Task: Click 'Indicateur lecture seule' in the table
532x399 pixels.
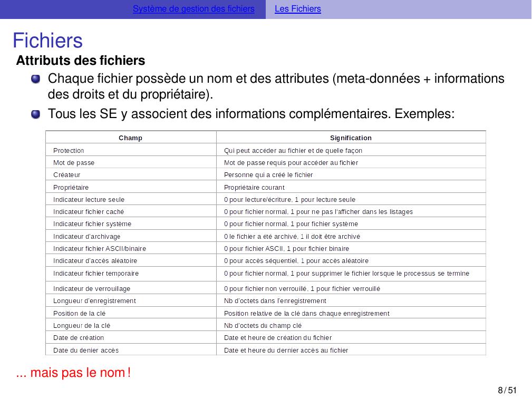Action: pyautogui.click(x=89, y=200)
